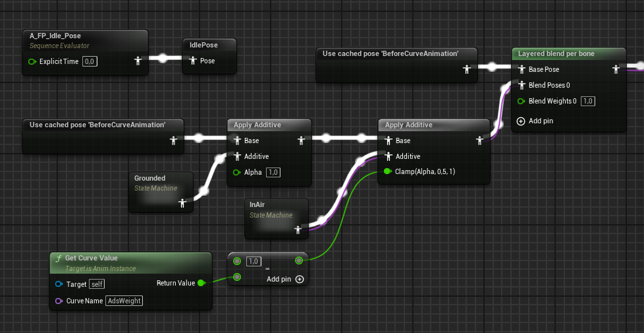The image size is (644, 333).
Task: Select the InAir state machine node
Action: [x=276, y=219]
